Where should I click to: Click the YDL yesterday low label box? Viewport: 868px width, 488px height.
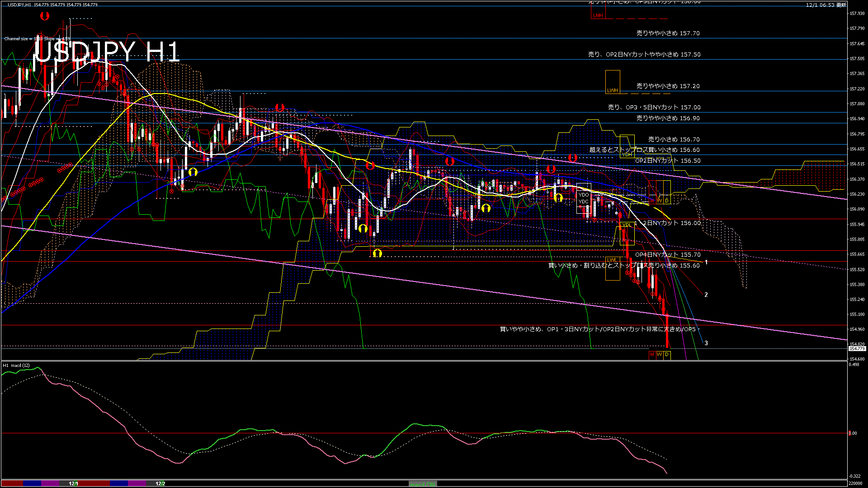pyautogui.click(x=627, y=225)
